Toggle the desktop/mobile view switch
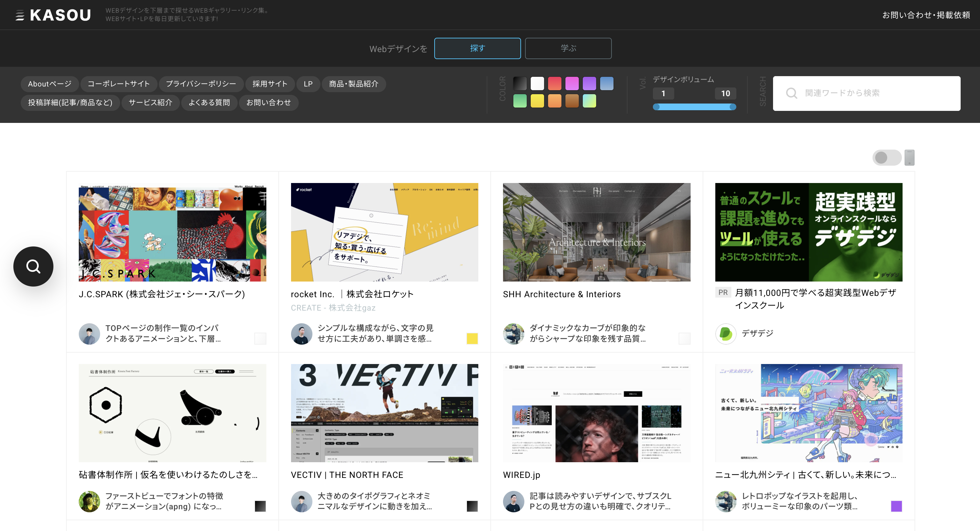The image size is (980, 531). click(887, 158)
